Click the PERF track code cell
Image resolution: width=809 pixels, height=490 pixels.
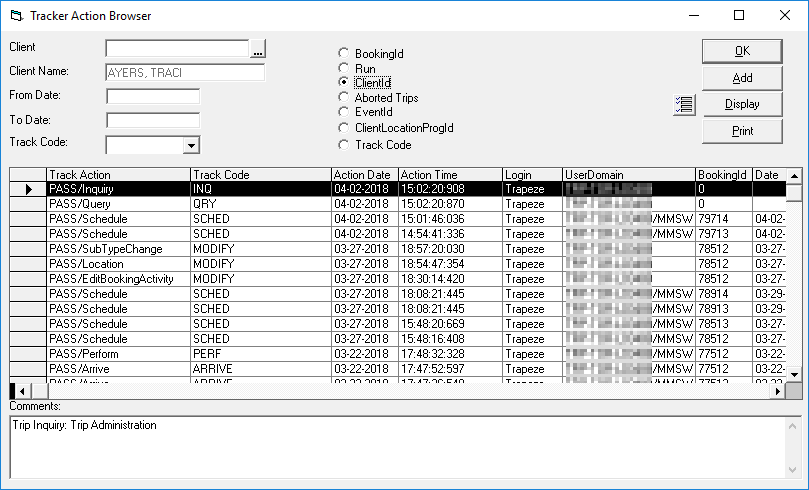click(261, 354)
